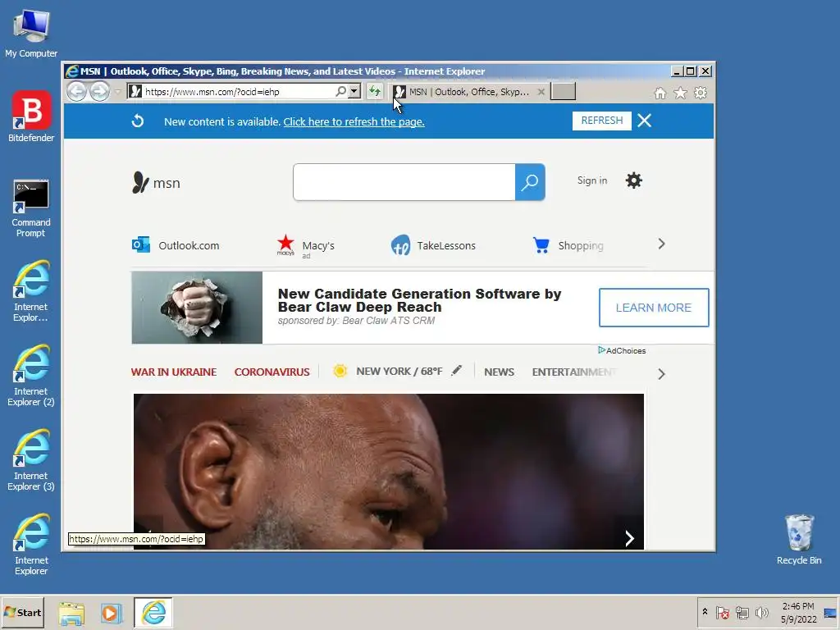Screen dimensions: 840x630
Task: Expand more shortcuts with right chevron
Action: pyautogui.click(x=662, y=244)
